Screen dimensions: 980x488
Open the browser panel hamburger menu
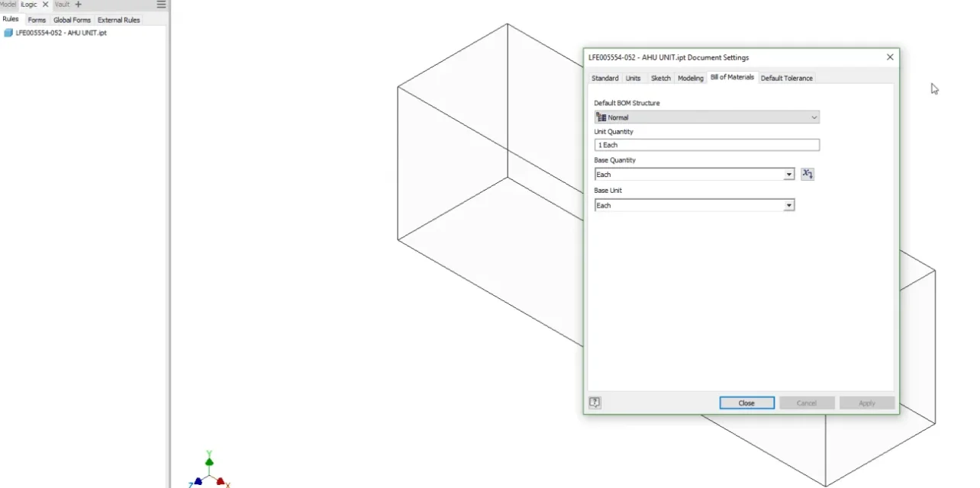point(161,5)
